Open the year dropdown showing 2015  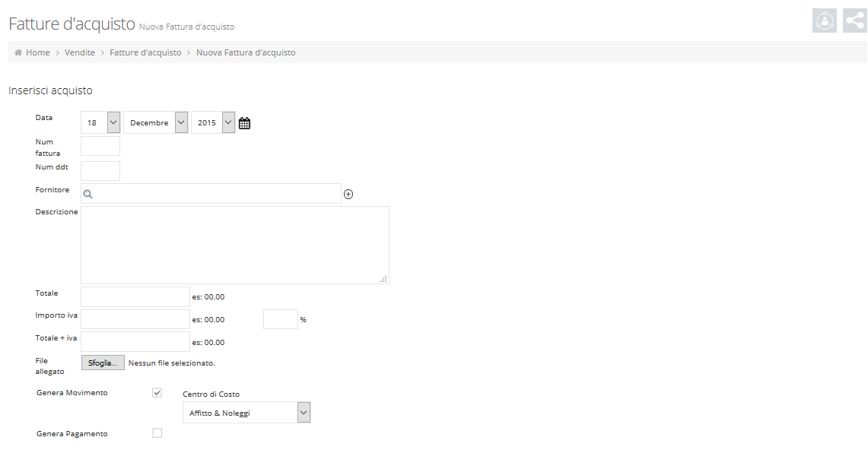[x=213, y=122]
